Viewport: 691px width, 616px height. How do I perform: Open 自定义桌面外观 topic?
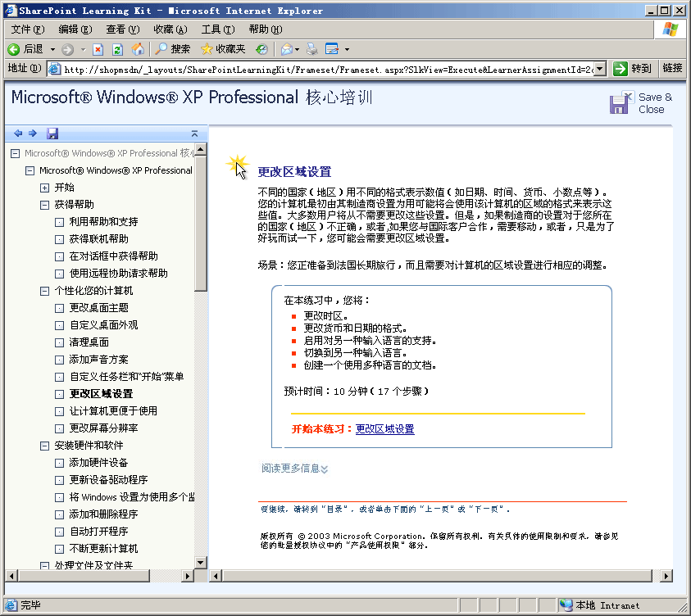click(x=103, y=325)
